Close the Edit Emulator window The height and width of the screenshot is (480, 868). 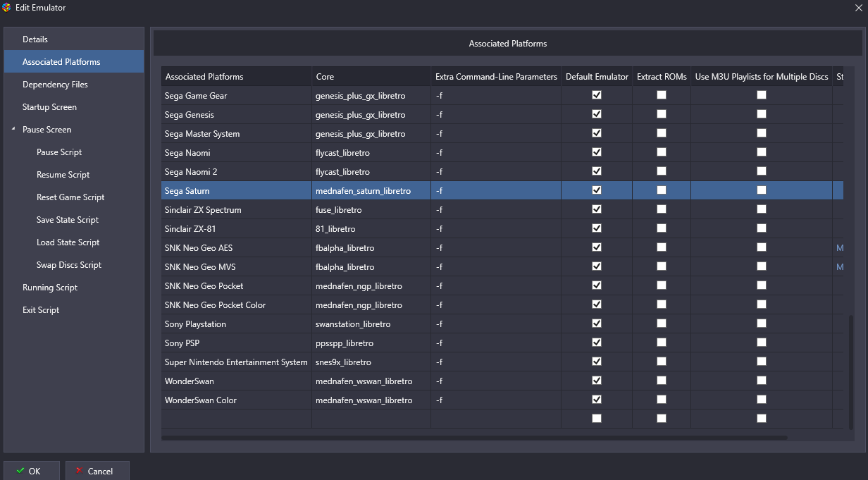coord(857,7)
